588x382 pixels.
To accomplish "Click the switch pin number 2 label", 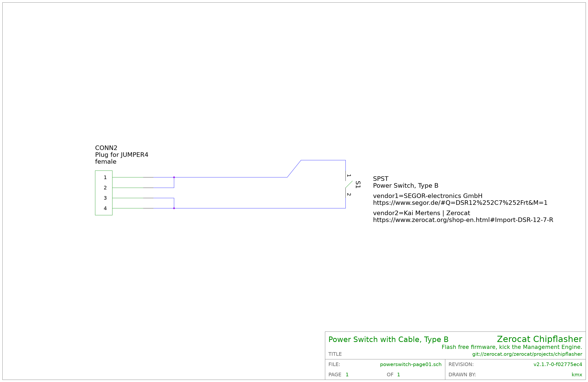I will tap(349, 194).
